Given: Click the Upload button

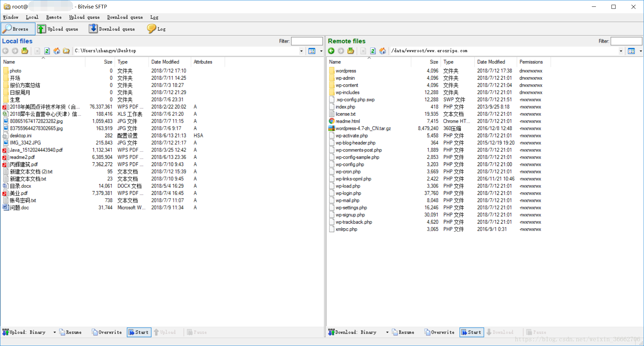Looking at the screenshot, I should click(x=165, y=332).
